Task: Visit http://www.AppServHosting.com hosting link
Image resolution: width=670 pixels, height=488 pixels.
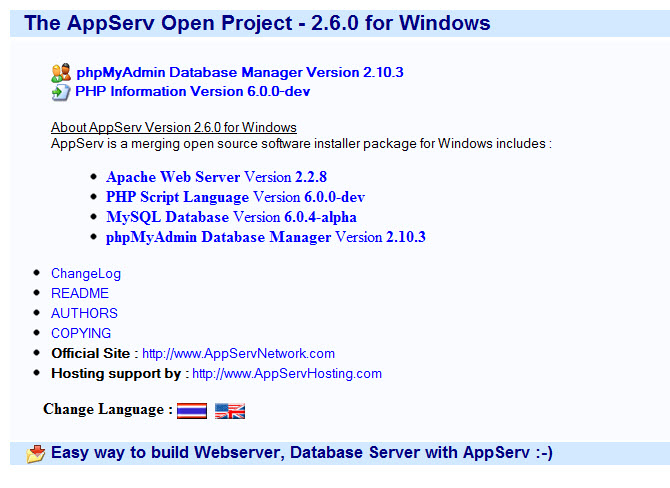Action: pos(287,373)
